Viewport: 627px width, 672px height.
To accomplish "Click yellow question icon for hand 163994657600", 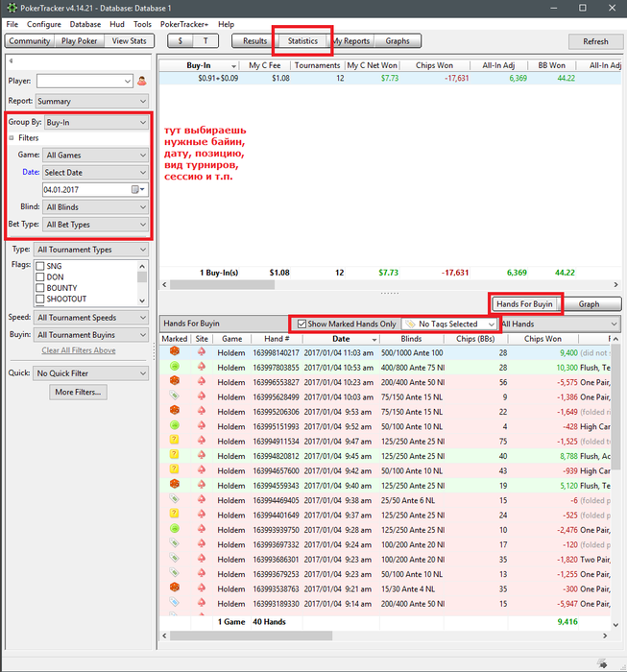I will 174,469.
